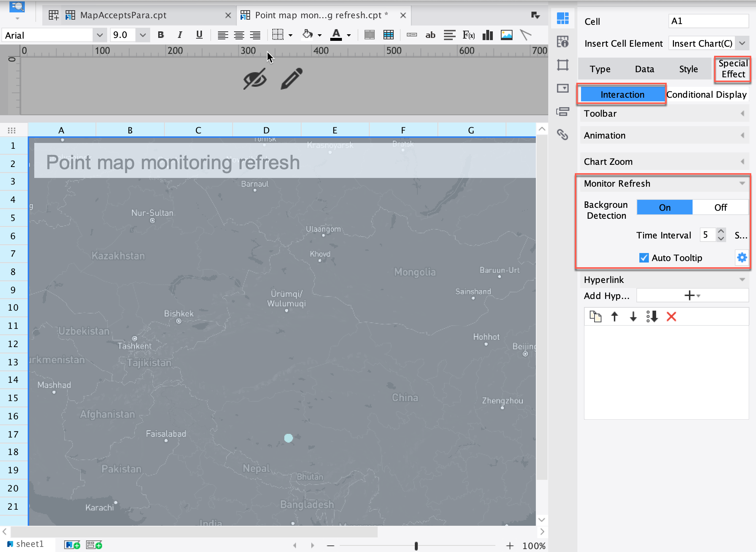Viewport: 756px width, 552px height.
Task: Collapse the Monitor Refresh section
Action: (x=664, y=183)
